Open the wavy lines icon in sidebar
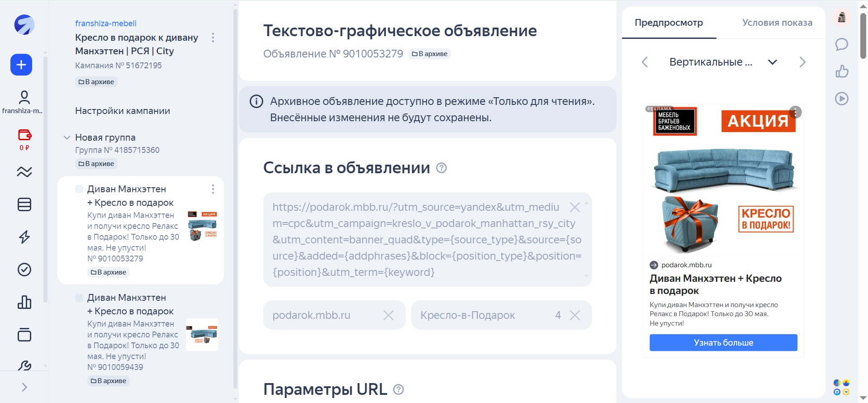868x403 pixels. click(24, 172)
